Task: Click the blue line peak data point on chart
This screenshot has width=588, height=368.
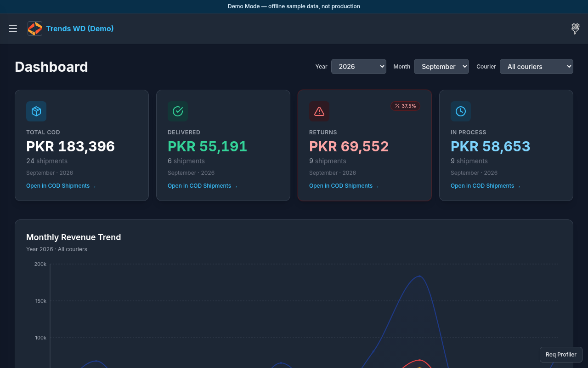Action: [419, 276]
